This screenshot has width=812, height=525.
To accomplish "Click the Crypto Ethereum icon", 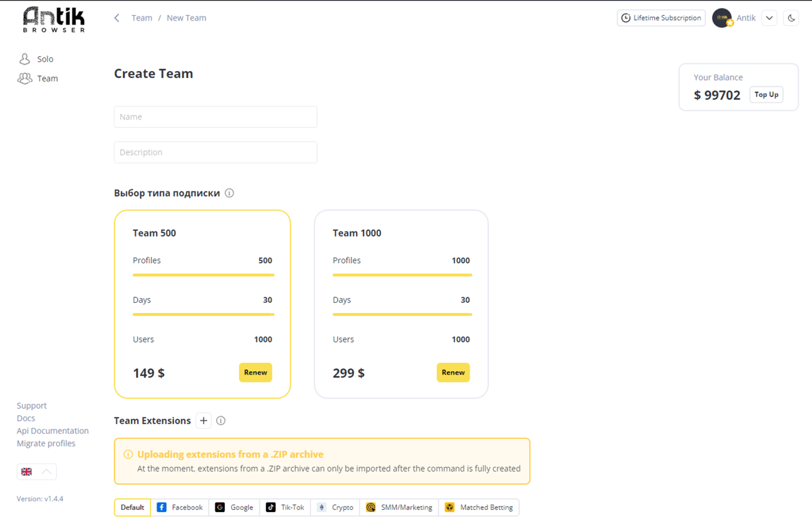I will [322, 507].
